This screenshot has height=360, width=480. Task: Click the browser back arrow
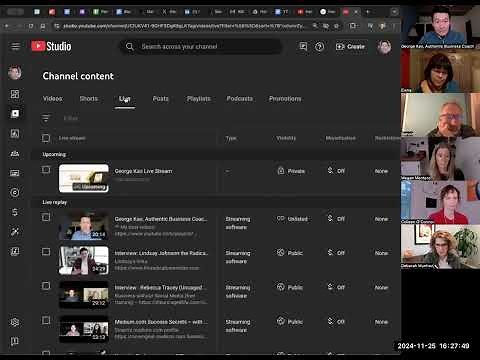tap(6, 26)
